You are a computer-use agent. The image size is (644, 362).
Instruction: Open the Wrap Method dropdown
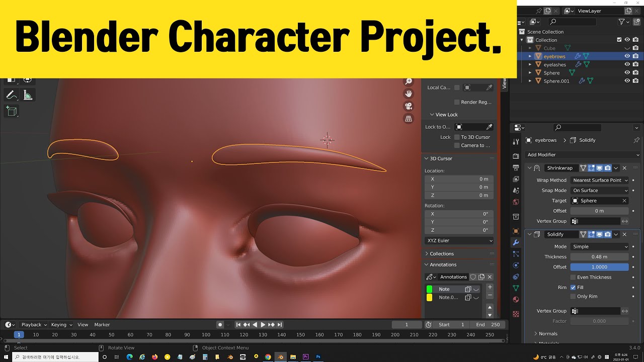pyautogui.click(x=600, y=180)
